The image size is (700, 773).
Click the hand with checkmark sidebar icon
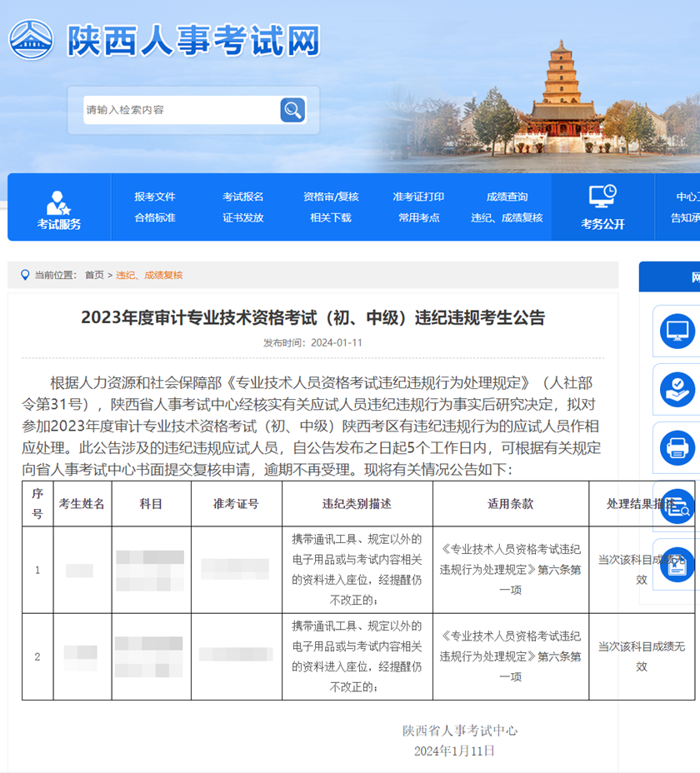point(677,389)
